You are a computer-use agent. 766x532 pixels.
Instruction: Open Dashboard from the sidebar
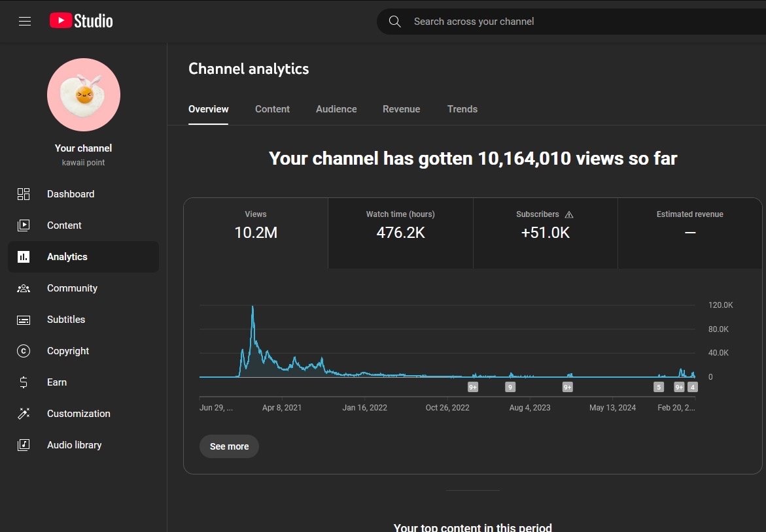coord(71,194)
